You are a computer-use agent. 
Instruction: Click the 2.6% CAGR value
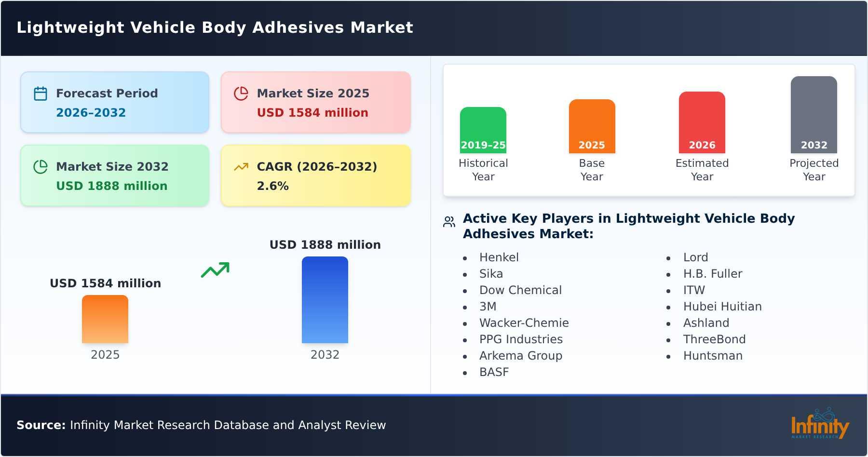(x=272, y=186)
